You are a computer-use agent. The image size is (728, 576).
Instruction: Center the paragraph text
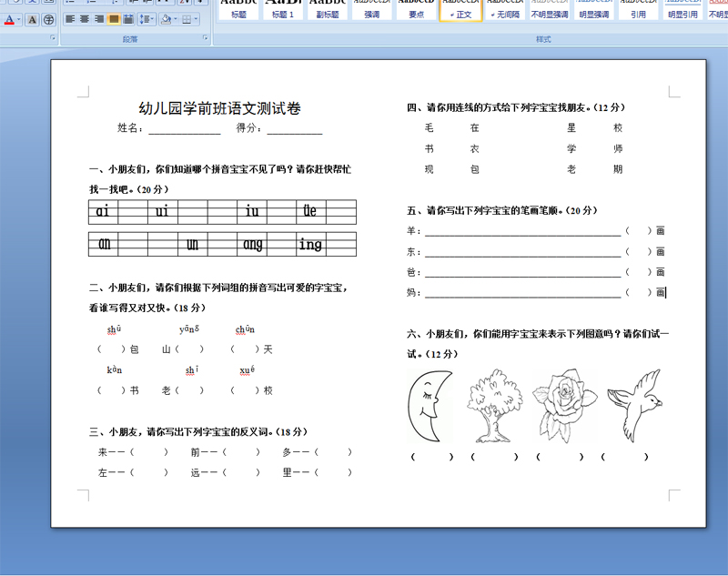click(x=85, y=19)
